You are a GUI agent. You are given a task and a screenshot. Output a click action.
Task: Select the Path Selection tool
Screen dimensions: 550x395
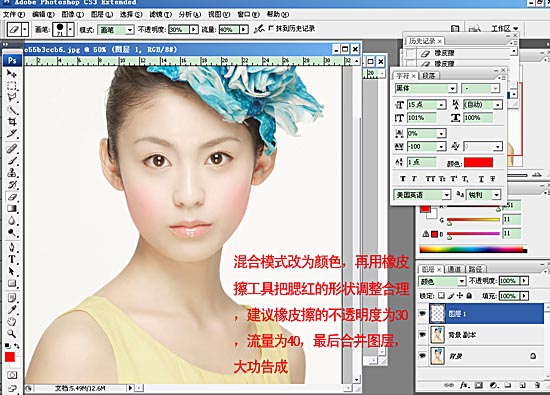(x=12, y=271)
